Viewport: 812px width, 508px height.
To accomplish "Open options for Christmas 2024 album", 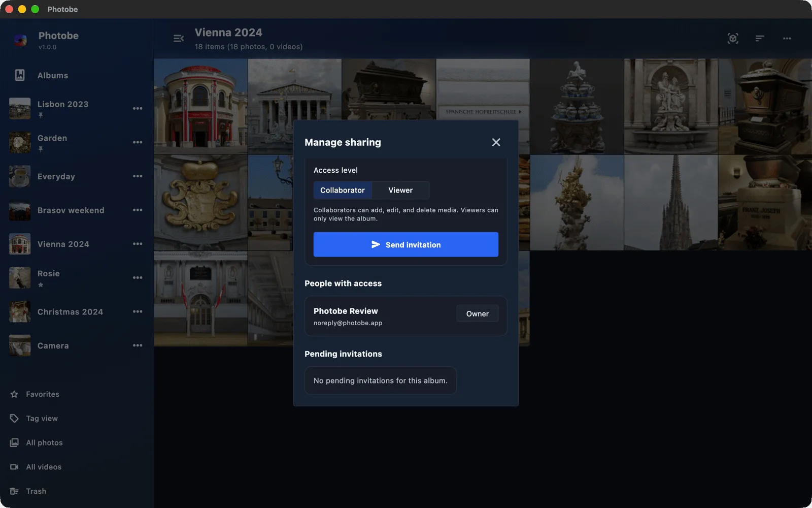I will pos(138,311).
